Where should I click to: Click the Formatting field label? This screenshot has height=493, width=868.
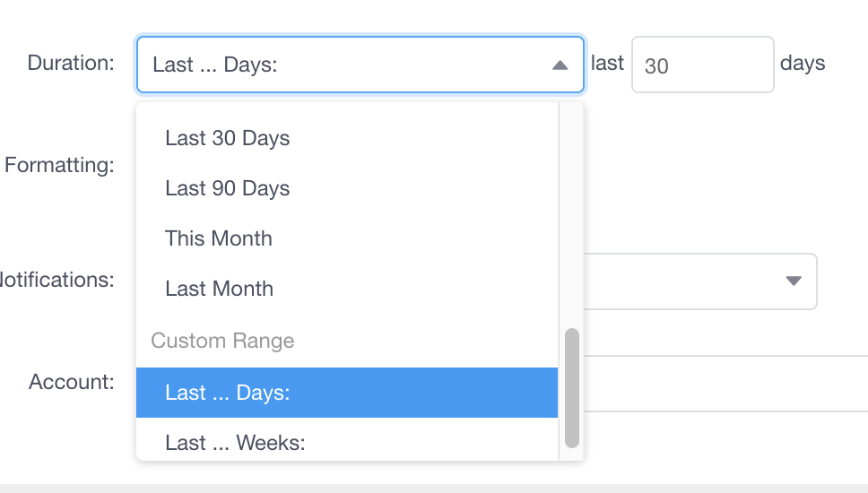tap(59, 165)
